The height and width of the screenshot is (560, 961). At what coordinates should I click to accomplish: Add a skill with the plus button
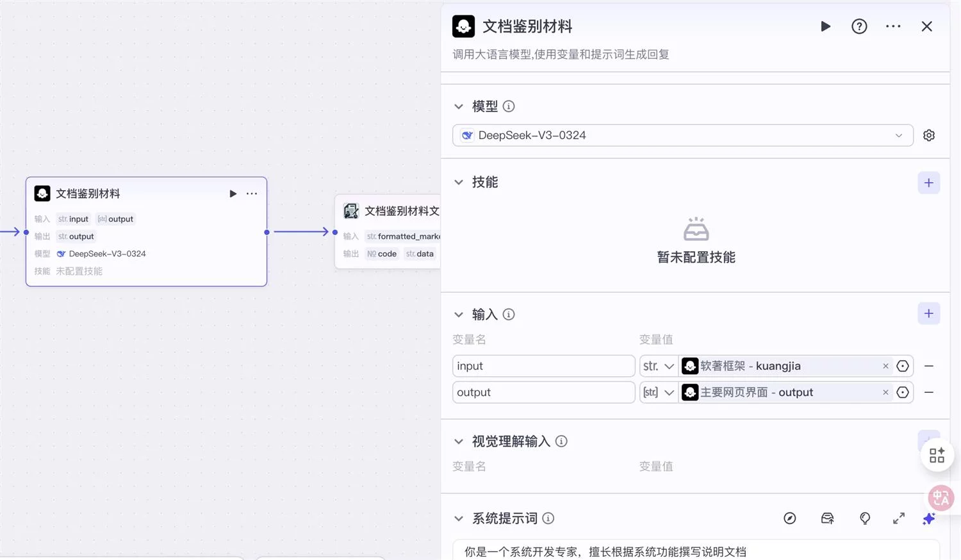(x=928, y=183)
